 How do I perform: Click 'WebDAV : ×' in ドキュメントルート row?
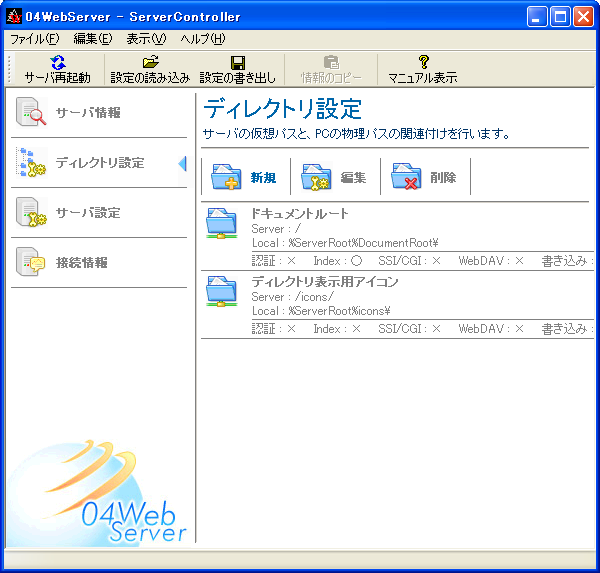coord(491,261)
